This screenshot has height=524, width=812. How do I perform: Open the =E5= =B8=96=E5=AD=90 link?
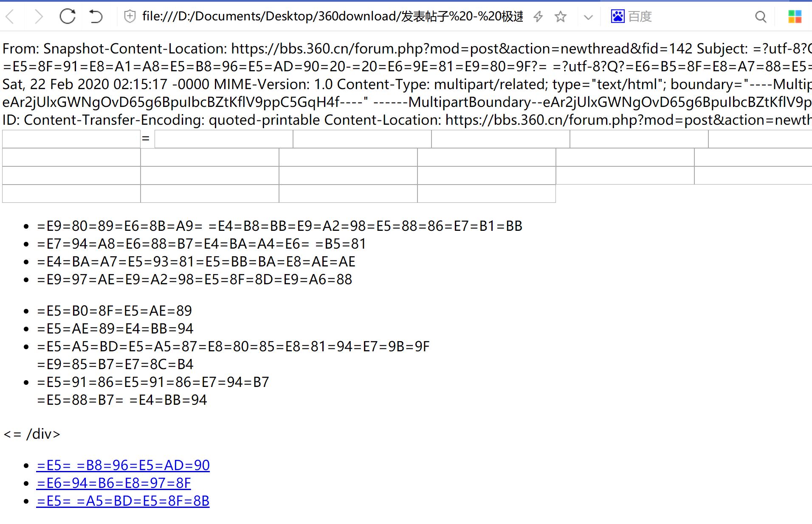(123, 465)
